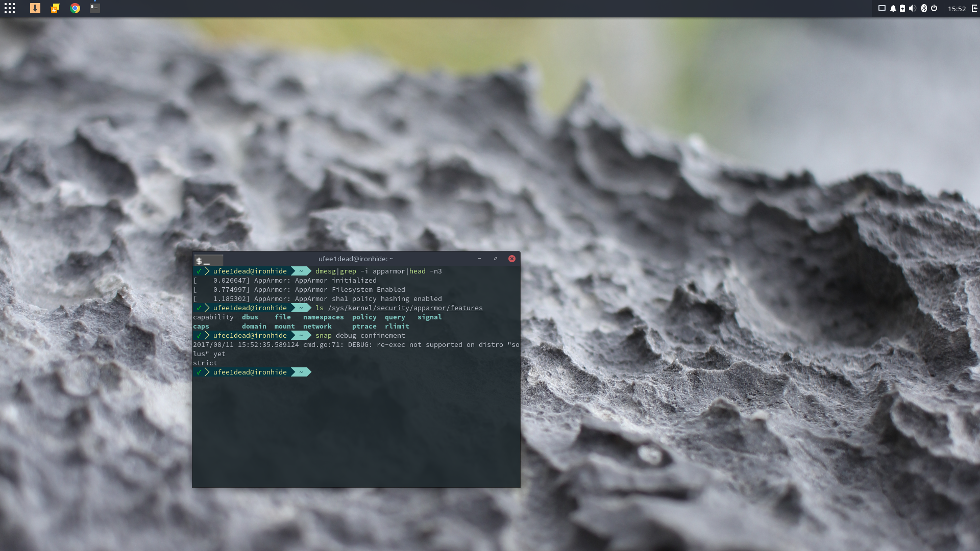This screenshot has height=551, width=980.
Task: Click the terminal title 'ufee1dead@ironhide: ~'
Action: [356, 259]
